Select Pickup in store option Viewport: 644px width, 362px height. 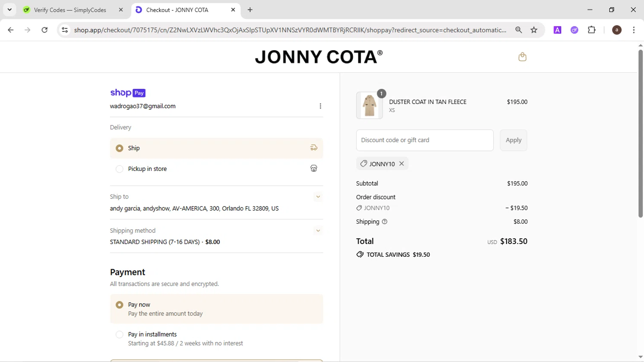point(216,169)
